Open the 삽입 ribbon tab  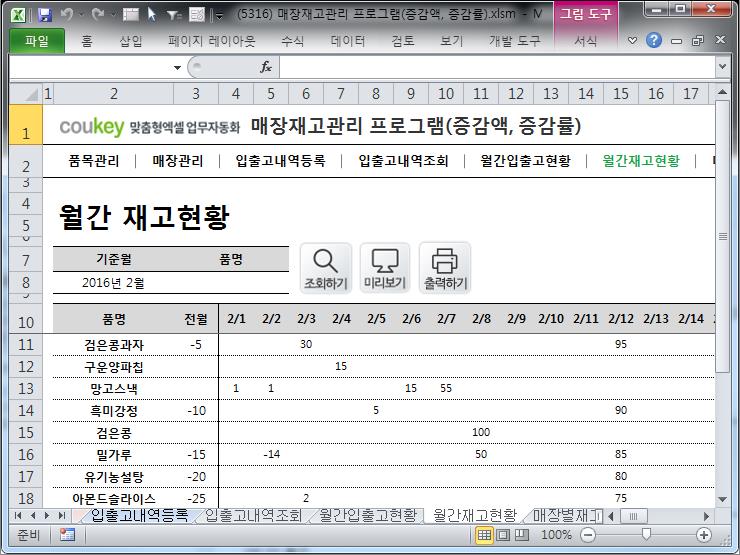(131, 41)
